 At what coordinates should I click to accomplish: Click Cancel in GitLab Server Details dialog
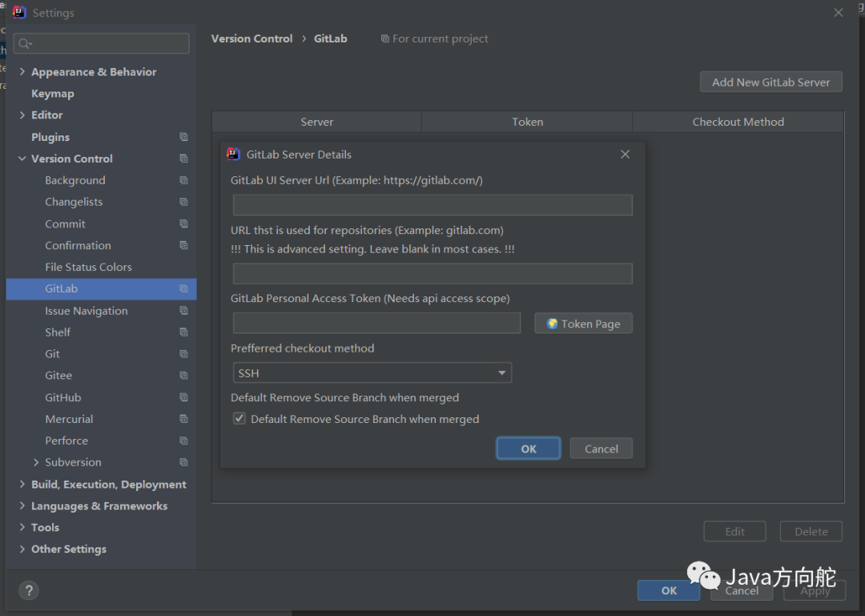pyautogui.click(x=601, y=449)
